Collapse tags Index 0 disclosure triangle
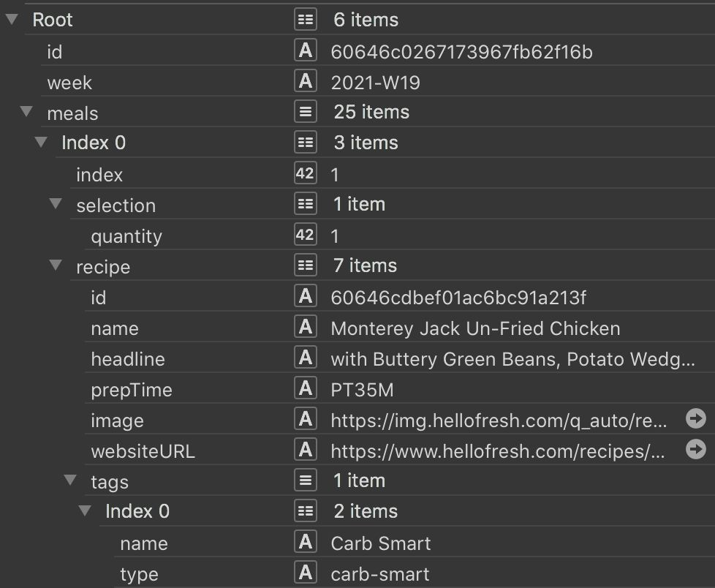 (85, 510)
